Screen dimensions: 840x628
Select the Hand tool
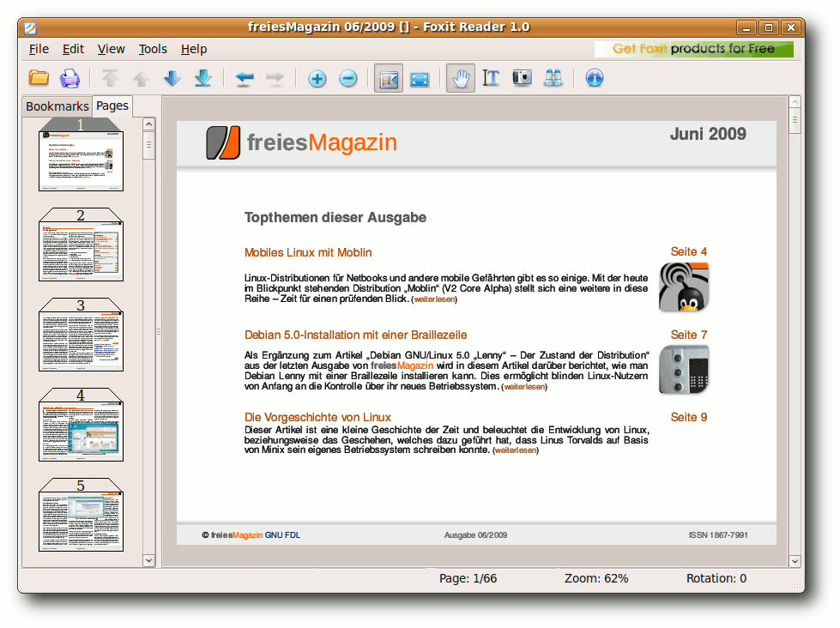tap(461, 79)
